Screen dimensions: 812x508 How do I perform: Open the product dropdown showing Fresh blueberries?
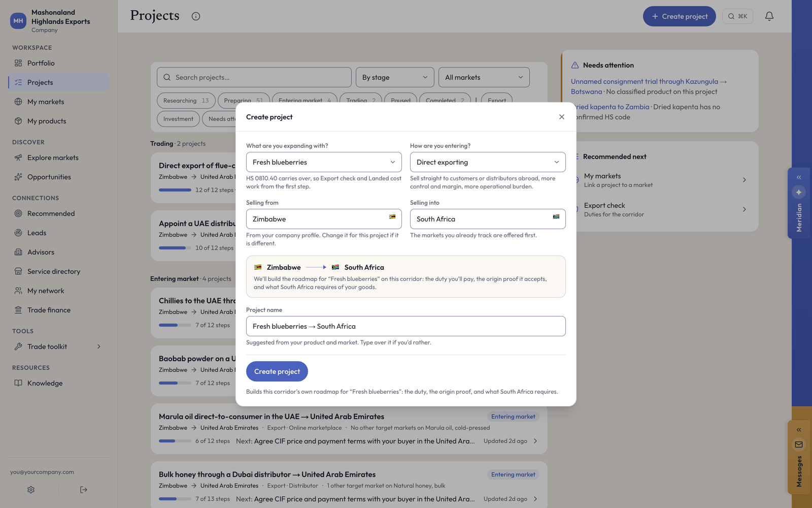pyautogui.click(x=324, y=162)
